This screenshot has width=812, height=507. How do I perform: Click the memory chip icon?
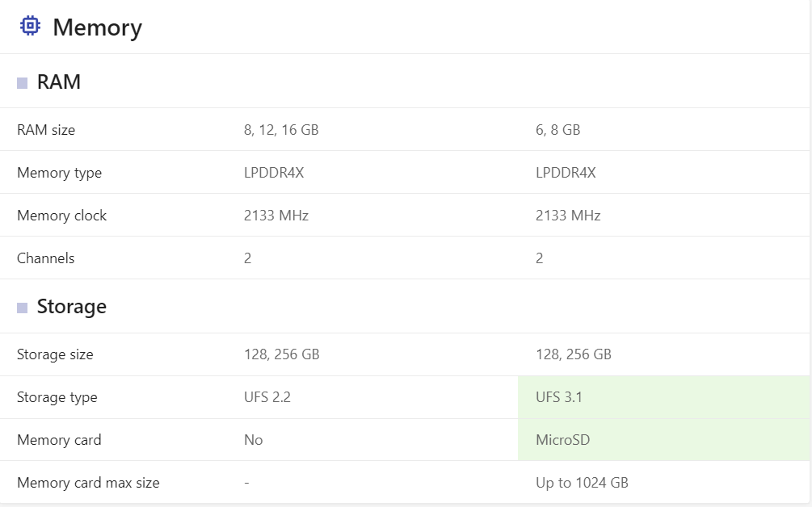pos(30,27)
